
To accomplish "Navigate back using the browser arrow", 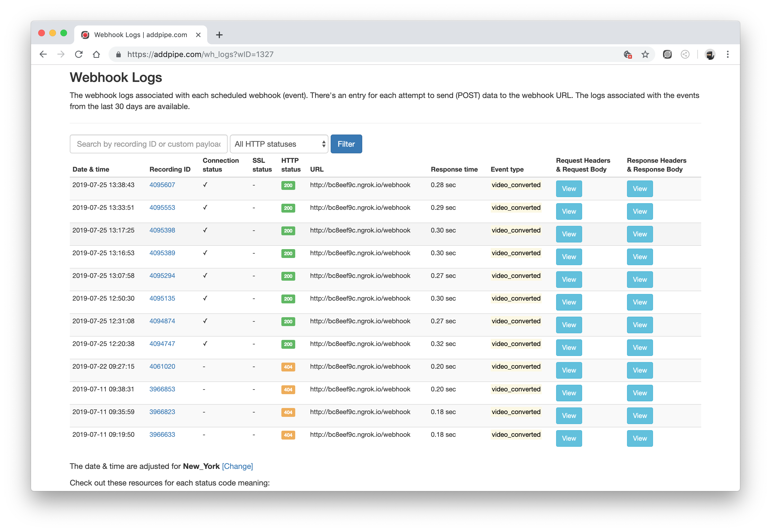I will click(x=43, y=54).
